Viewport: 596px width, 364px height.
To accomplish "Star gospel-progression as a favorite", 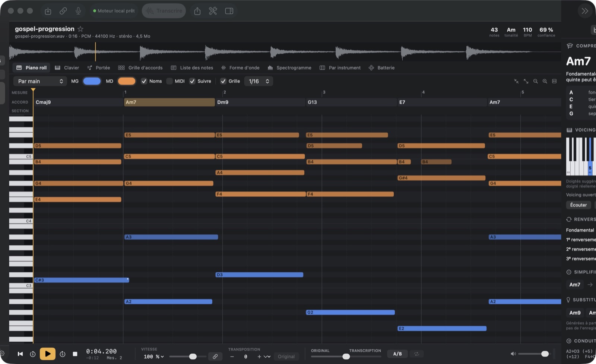I will coord(80,29).
